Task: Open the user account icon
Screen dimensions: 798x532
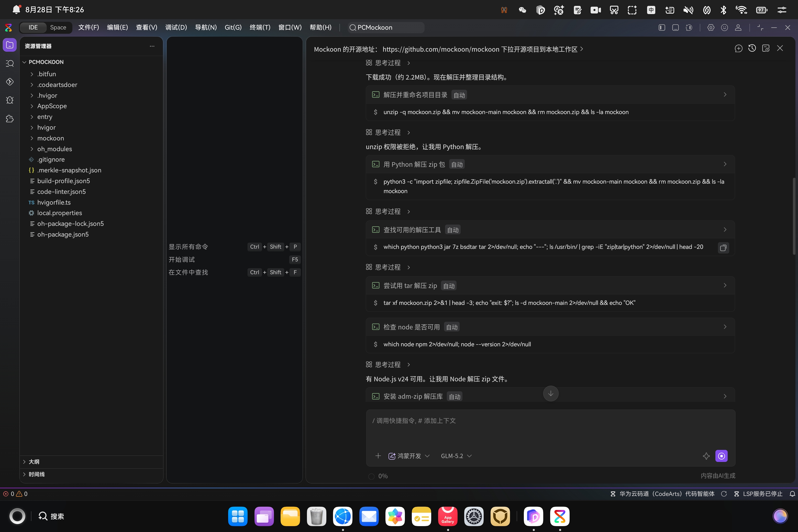Action: coord(738,27)
